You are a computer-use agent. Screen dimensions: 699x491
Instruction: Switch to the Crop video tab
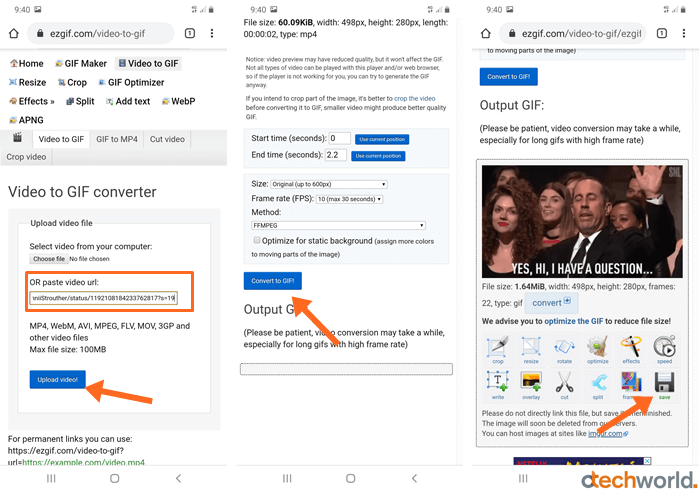[26, 157]
